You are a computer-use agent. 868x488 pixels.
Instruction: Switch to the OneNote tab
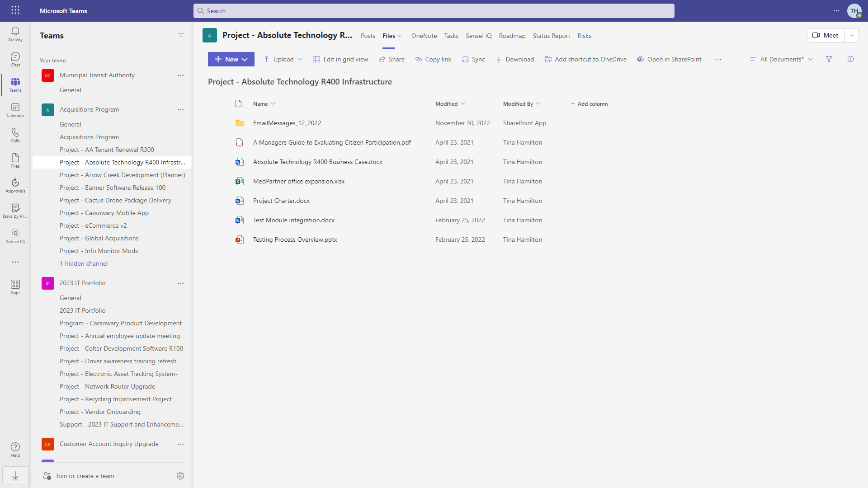pyautogui.click(x=424, y=36)
